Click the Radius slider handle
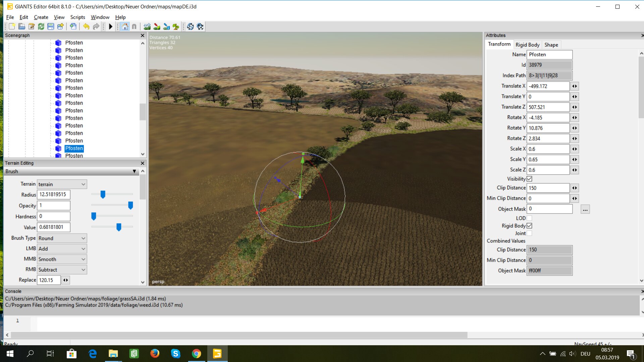 tap(103, 194)
